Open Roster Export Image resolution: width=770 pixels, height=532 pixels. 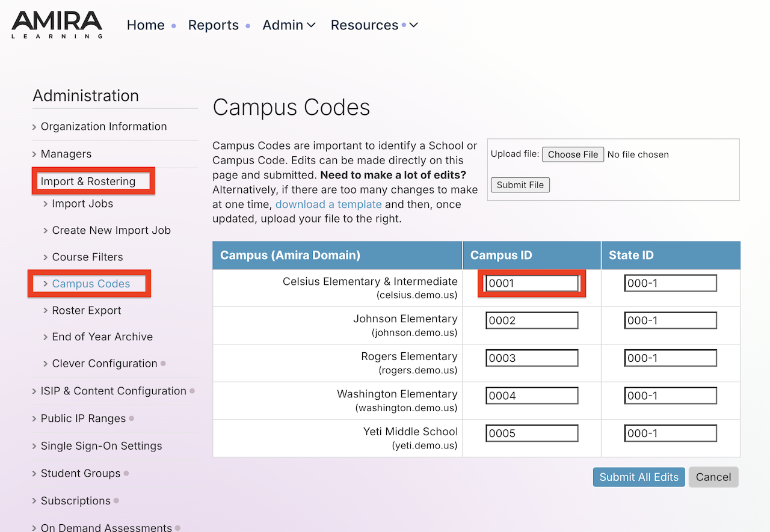tap(87, 310)
